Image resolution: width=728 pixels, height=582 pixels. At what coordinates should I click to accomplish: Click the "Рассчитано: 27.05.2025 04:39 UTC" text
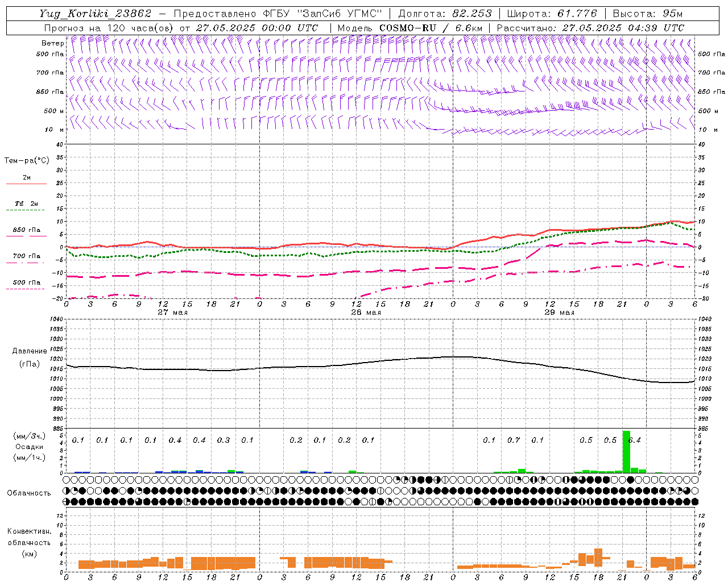590,28
